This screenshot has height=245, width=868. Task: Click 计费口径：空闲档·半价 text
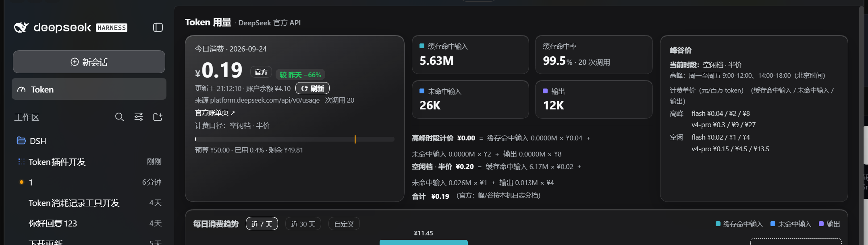[x=233, y=126]
